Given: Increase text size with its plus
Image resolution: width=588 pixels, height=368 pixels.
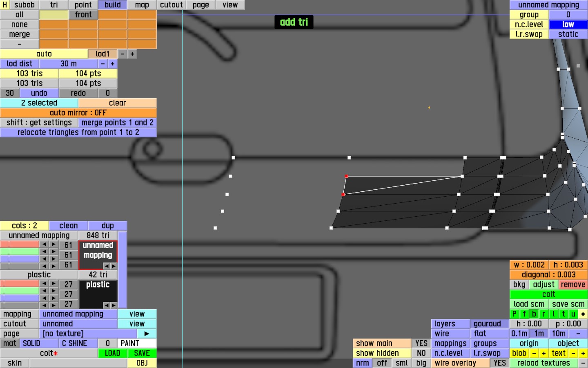Looking at the screenshot, I should tap(583, 353).
